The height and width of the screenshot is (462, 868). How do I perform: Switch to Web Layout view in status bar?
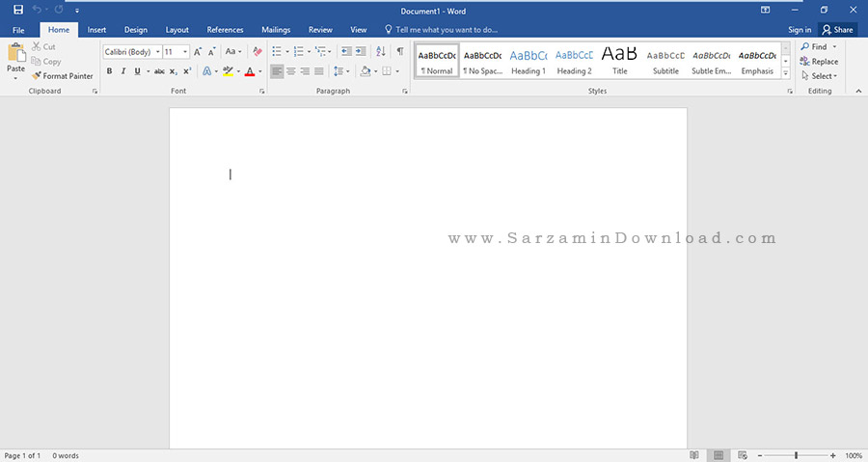coord(743,455)
